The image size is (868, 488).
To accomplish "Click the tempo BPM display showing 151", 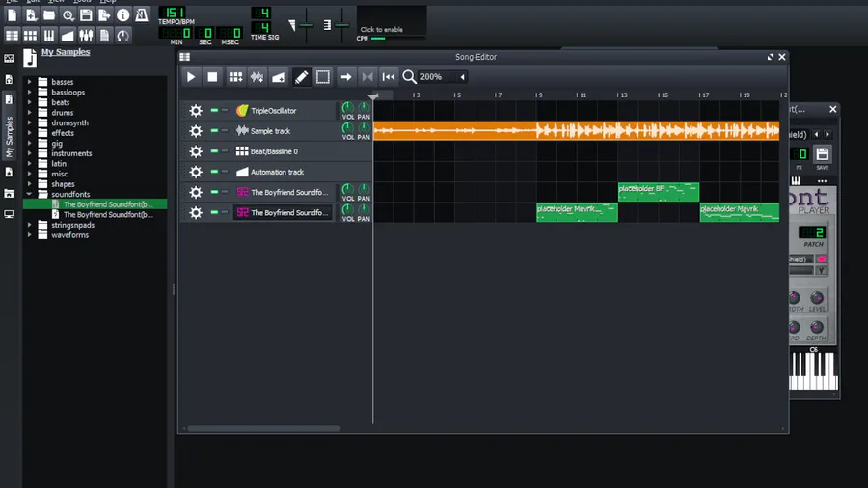I will 173,13.
